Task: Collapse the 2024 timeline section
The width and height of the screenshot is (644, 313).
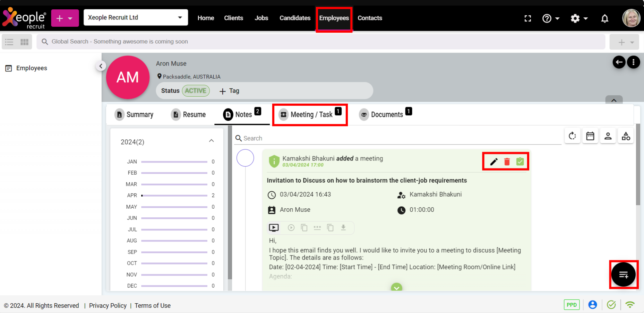Action: click(x=211, y=141)
